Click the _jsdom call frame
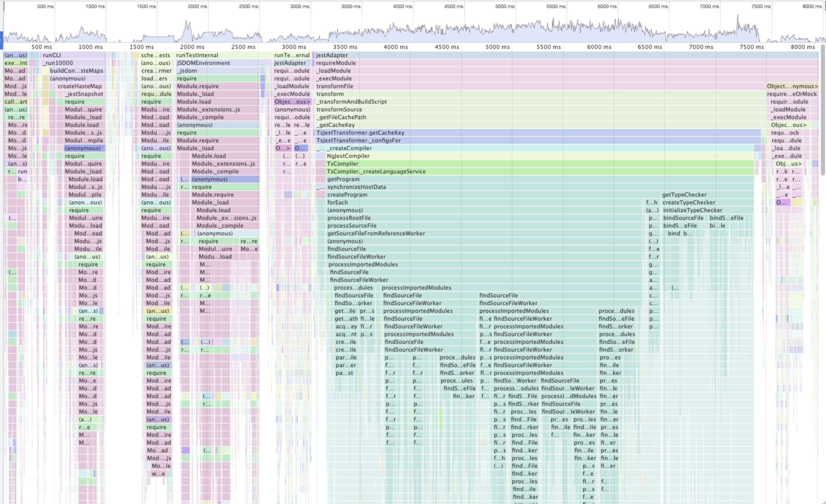The height and width of the screenshot is (504, 826). (x=218, y=71)
